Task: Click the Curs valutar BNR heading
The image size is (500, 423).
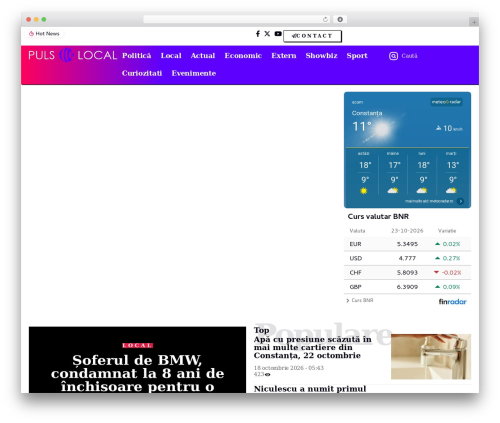Action: click(378, 216)
